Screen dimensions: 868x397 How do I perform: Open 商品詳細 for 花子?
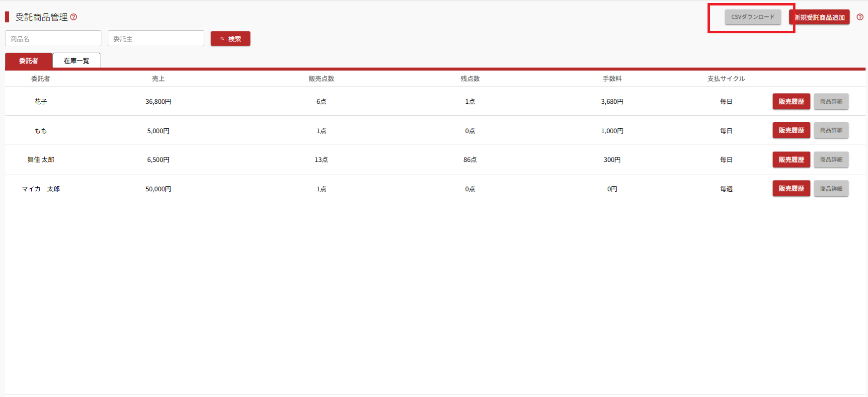tap(831, 101)
